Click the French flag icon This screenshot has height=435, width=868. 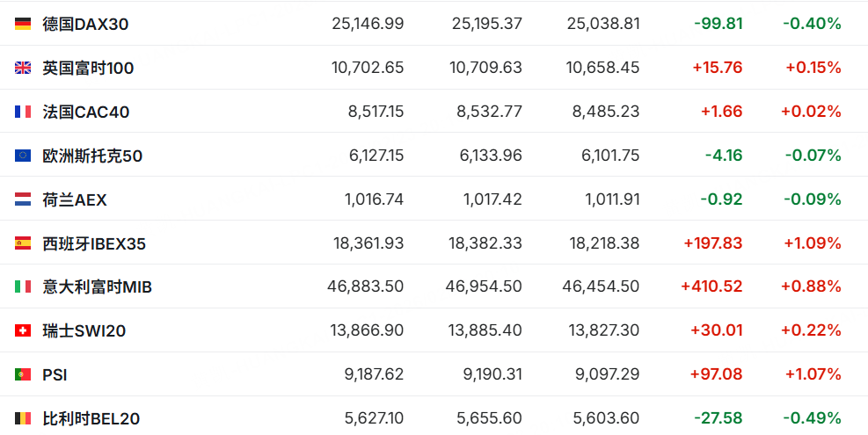pos(23,112)
